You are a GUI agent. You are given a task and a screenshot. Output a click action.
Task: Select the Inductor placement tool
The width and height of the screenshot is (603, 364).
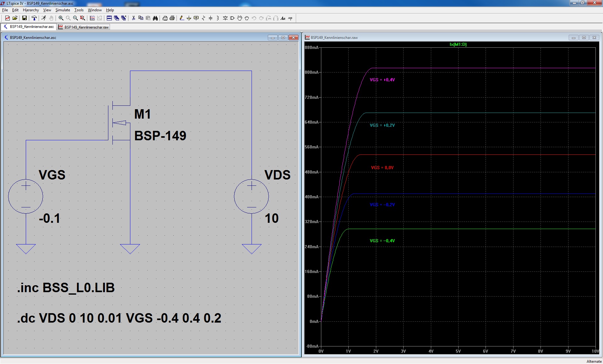[218, 18]
